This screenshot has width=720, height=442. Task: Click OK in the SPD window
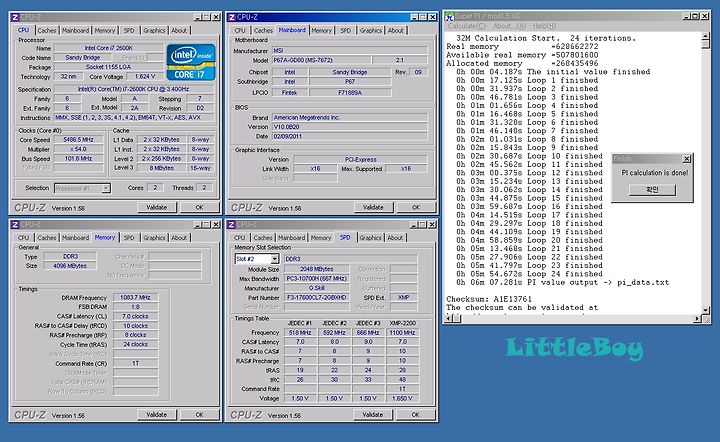coord(416,414)
